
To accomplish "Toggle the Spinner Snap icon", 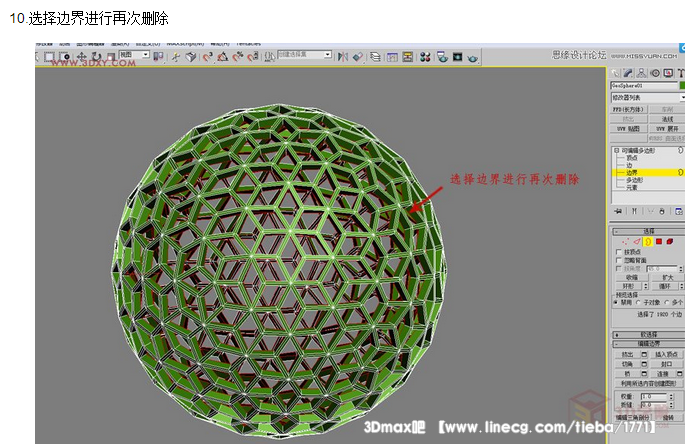I will click(x=253, y=56).
